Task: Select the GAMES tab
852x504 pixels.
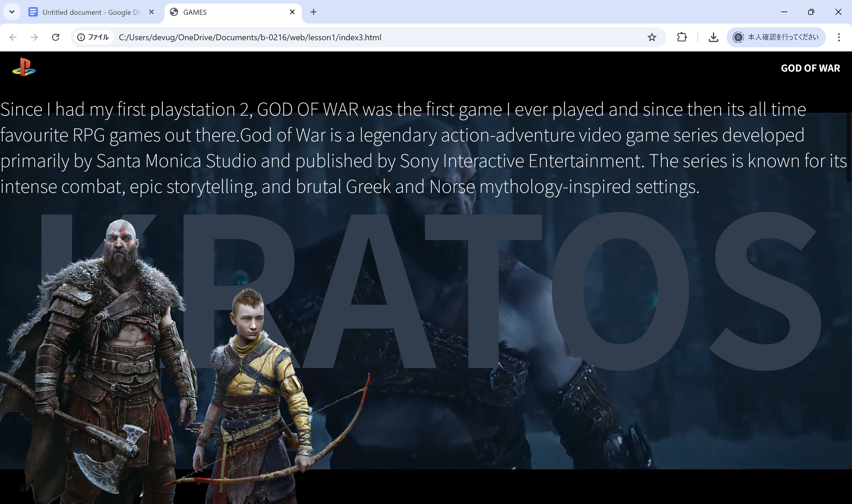Action: click(x=233, y=12)
